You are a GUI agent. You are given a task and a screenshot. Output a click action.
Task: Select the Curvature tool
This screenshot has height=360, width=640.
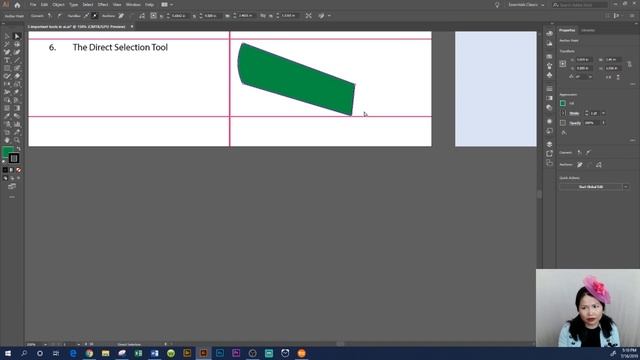[x=17, y=52]
